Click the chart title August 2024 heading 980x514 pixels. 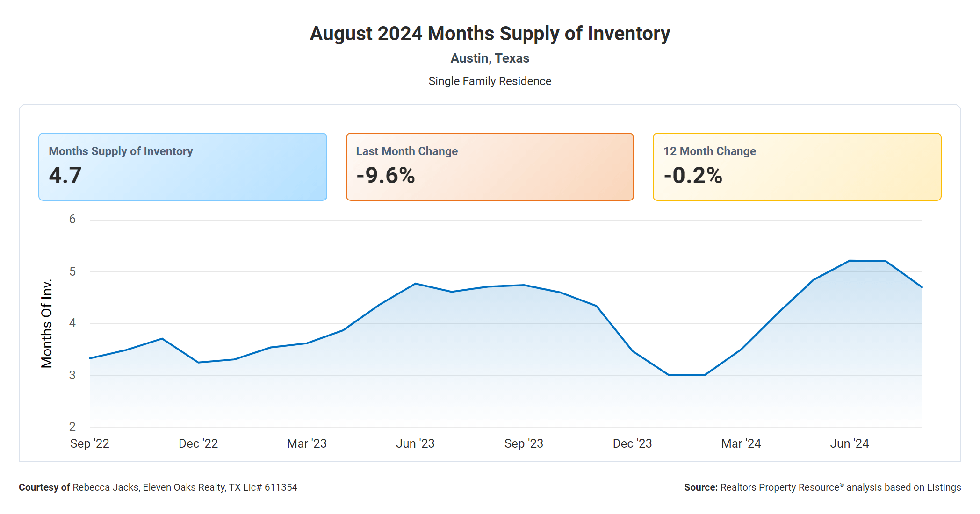[490, 34]
